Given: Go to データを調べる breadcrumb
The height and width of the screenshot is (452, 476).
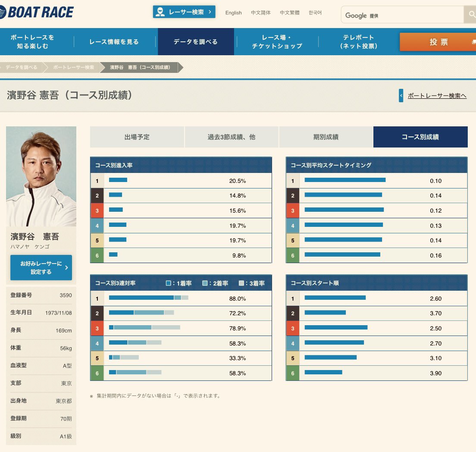Looking at the screenshot, I should 21,67.
